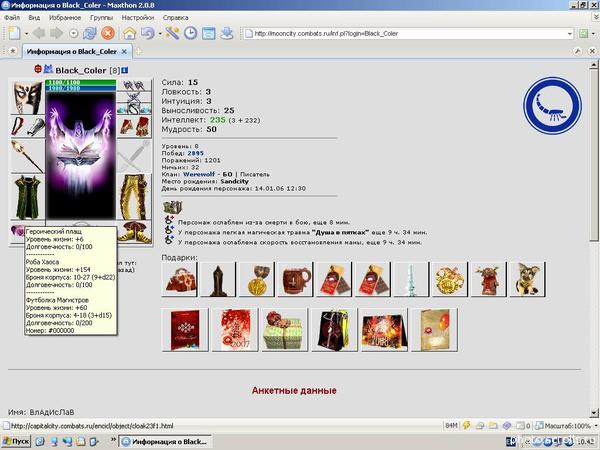Open the Справка menu
This screenshot has width=600, height=450.
point(176,18)
